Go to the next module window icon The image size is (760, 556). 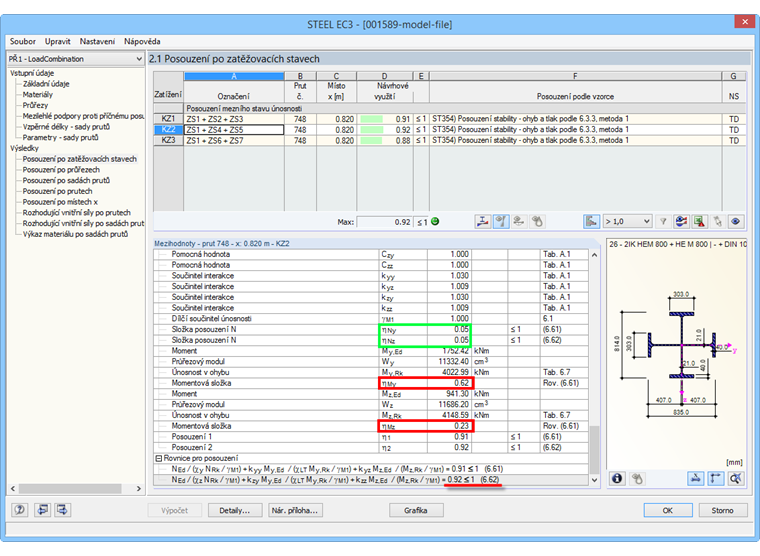pos(62,510)
